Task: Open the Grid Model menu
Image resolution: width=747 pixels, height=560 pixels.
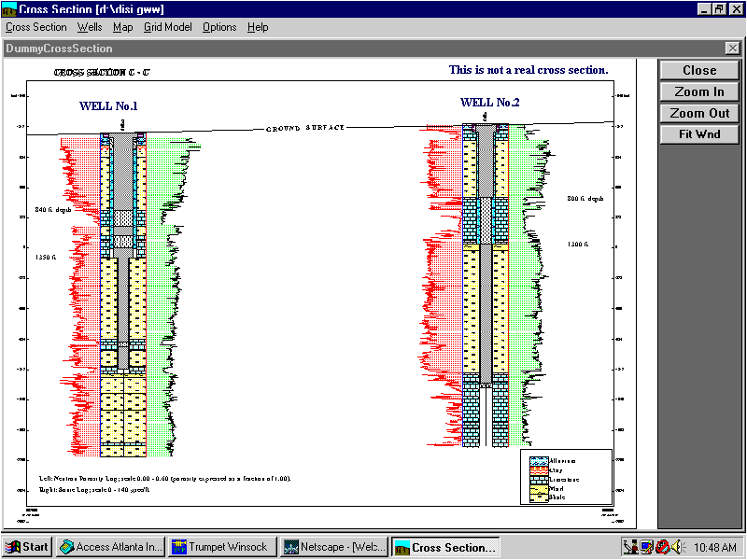Action: [x=168, y=27]
